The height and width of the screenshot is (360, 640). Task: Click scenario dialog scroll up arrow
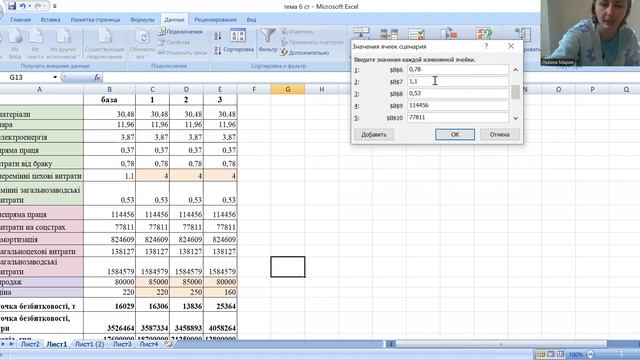[516, 70]
